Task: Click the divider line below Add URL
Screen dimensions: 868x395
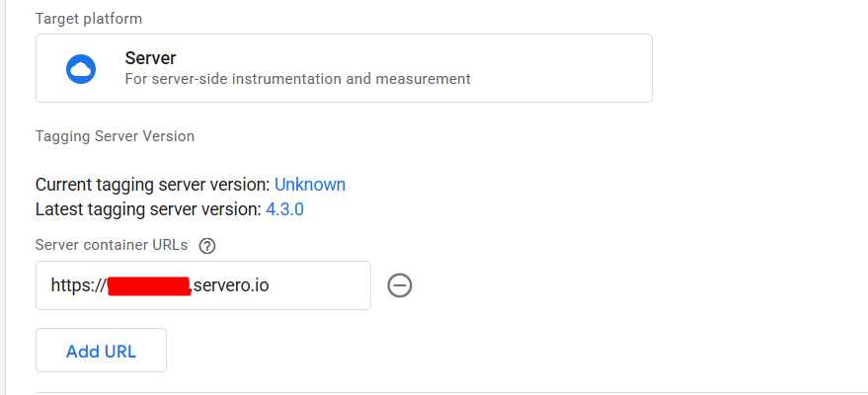Action: click(451, 392)
